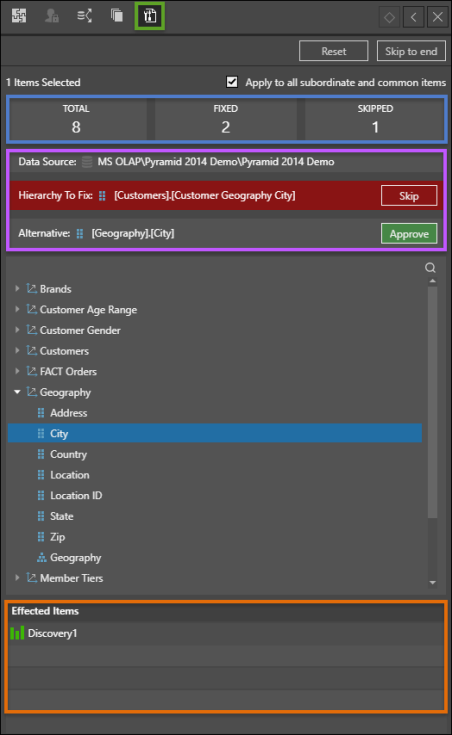Select the Country hierarchy

pyautogui.click(x=68, y=454)
